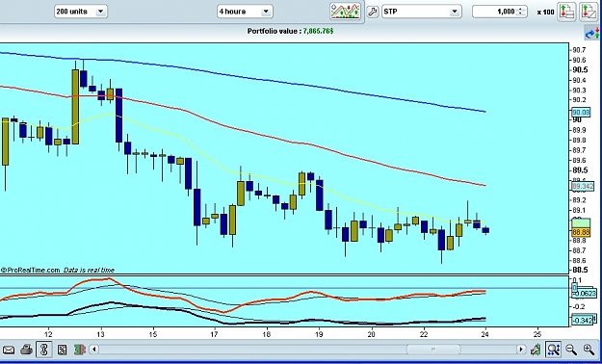
Task: Click the blue arrow trade icon below toolbar
Action: point(591,34)
